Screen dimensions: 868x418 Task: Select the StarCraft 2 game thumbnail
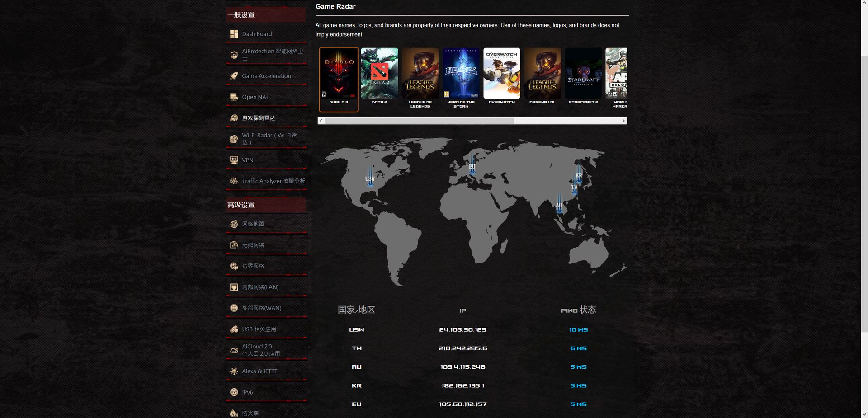coord(583,74)
